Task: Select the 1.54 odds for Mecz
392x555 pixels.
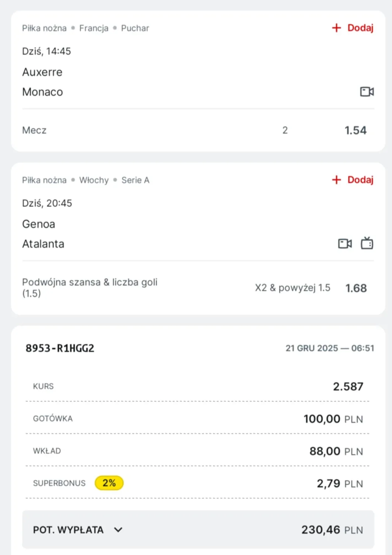Action: coord(355,130)
